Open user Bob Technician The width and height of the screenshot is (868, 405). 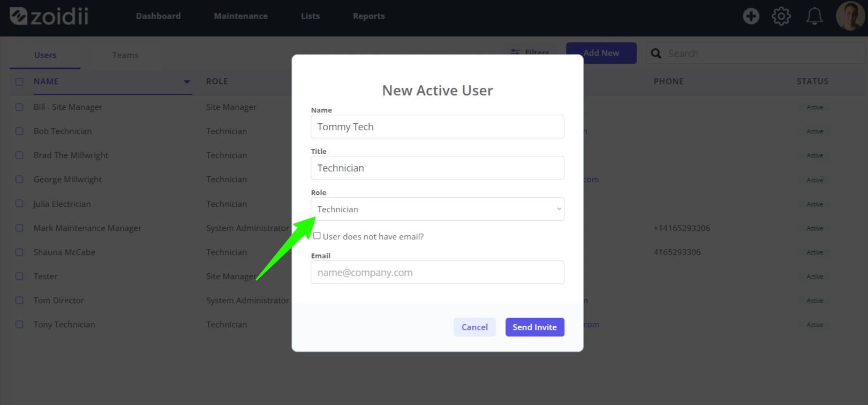pos(63,131)
